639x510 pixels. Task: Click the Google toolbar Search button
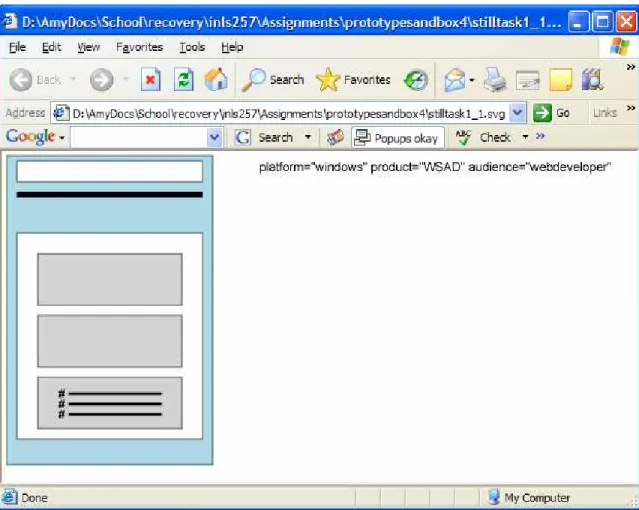pyautogui.click(x=265, y=137)
